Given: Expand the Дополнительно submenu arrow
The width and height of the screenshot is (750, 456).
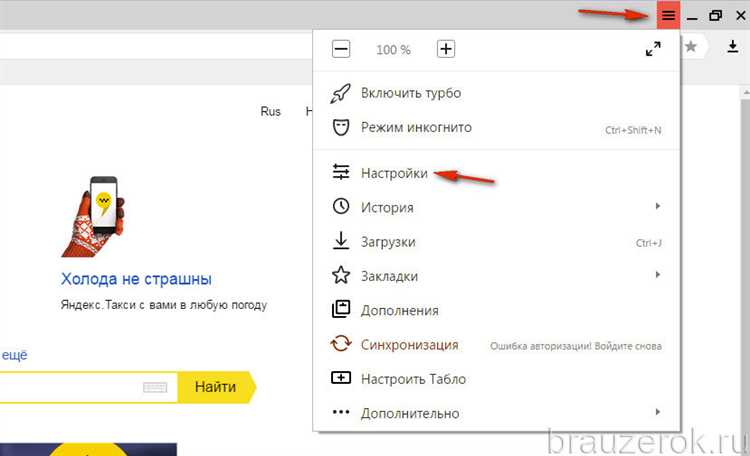Looking at the screenshot, I should pos(658,412).
